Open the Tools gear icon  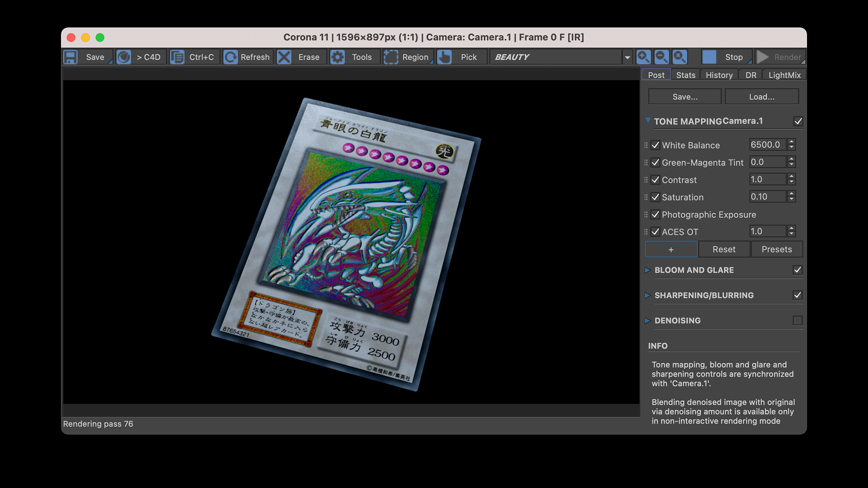[x=337, y=57]
